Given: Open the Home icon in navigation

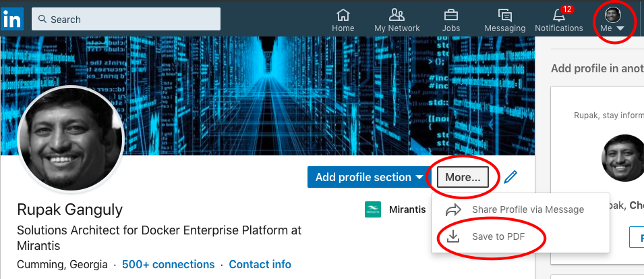Looking at the screenshot, I should 343,16.
